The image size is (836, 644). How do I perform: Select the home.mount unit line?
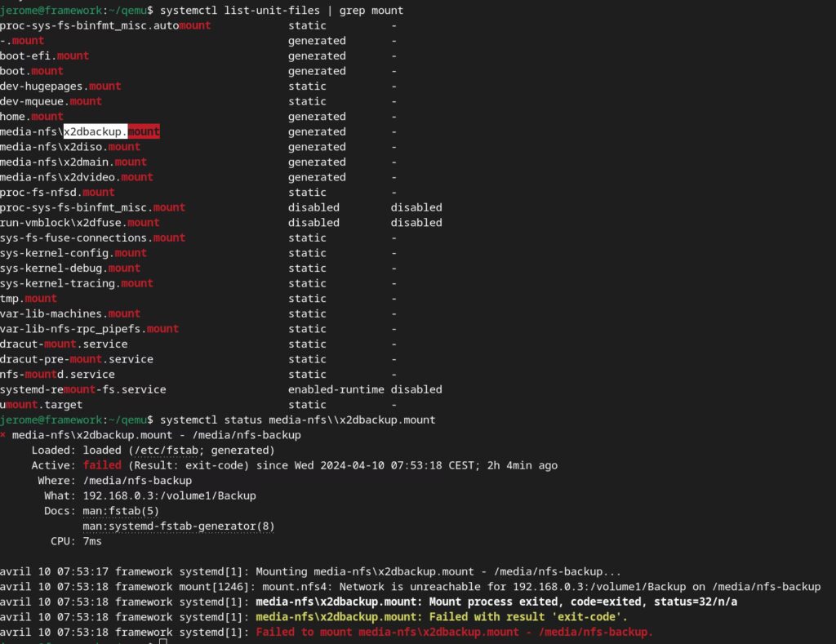(x=32, y=117)
